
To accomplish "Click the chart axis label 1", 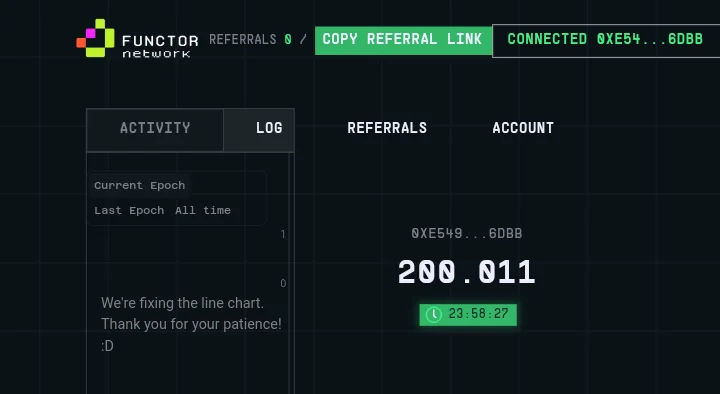I will click(x=283, y=234).
